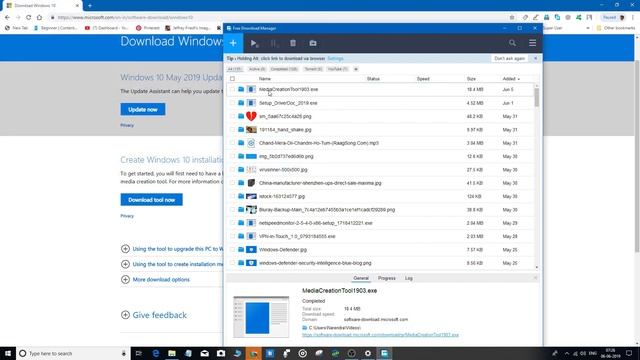
Task: Click the red heart thumbnail icon
Action: pos(251,116)
